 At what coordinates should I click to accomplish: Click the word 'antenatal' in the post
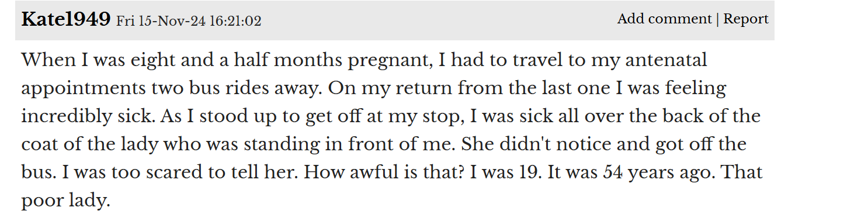[x=662, y=60]
